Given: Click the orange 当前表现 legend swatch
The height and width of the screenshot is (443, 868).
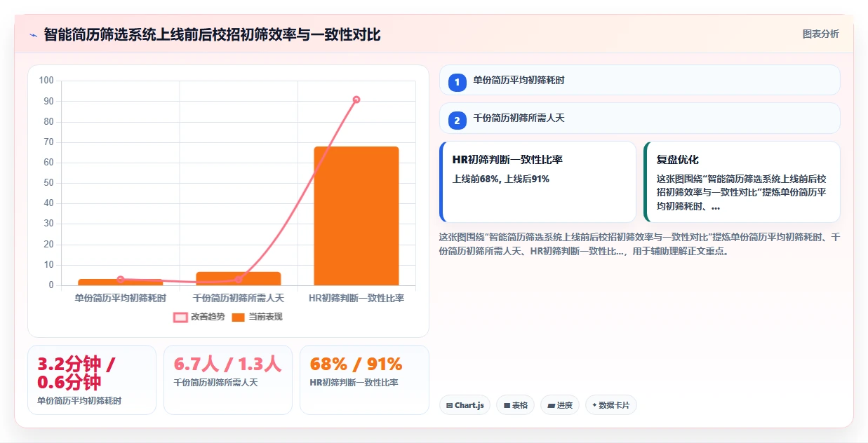Looking at the screenshot, I should (x=239, y=317).
